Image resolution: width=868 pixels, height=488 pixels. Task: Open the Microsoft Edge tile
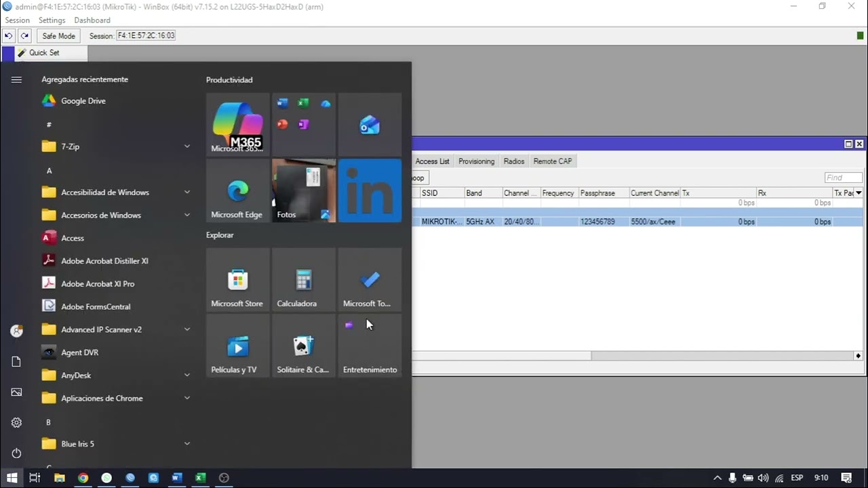coord(237,190)
